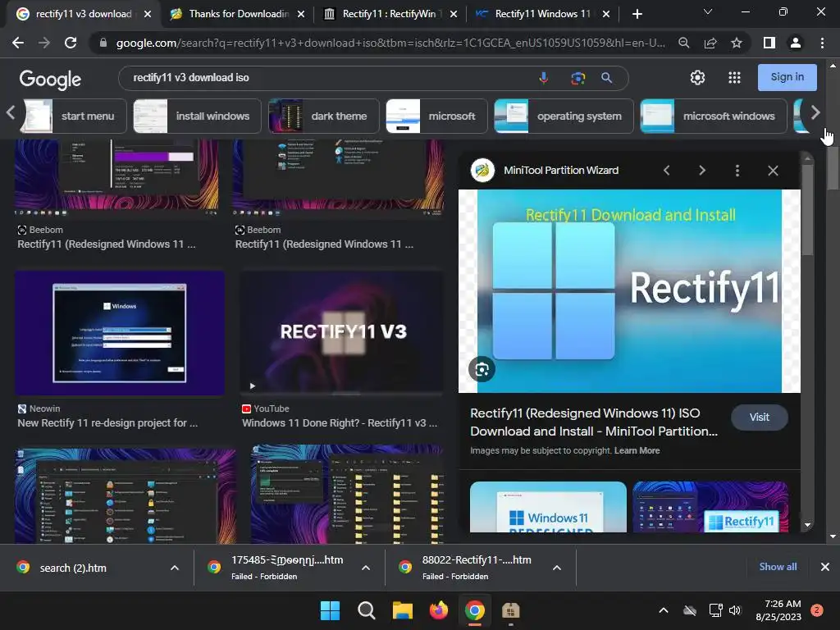Viewport: 840px width, 630px height.
Task: Open the Google logo homepage link
Action: (x=50, y=80)
